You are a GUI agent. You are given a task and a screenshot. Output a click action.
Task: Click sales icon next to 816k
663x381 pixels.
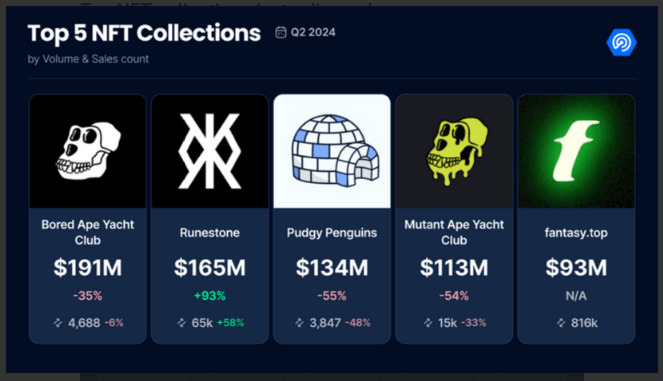(x=561, y=323)
